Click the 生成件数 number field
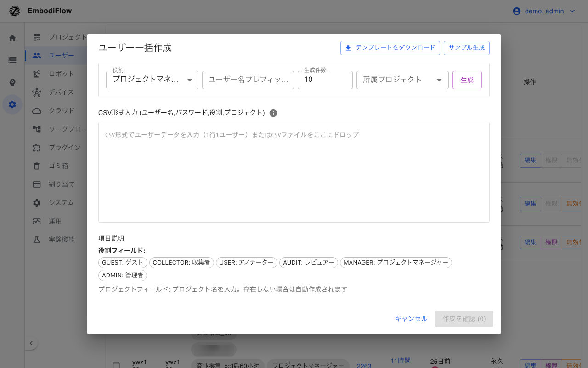Viewport: 588px width, 368px height. click(x=325, y=80)
